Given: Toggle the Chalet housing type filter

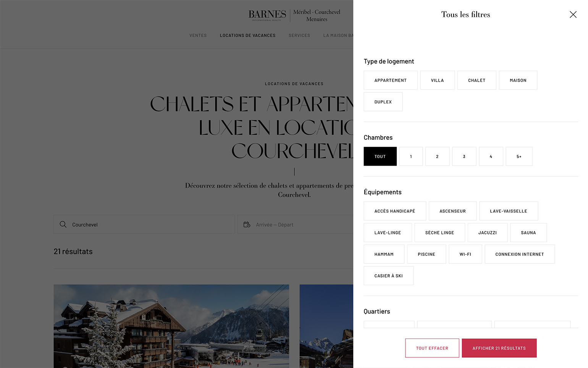Looking at the screenshot, I should [x=477, y=80].
